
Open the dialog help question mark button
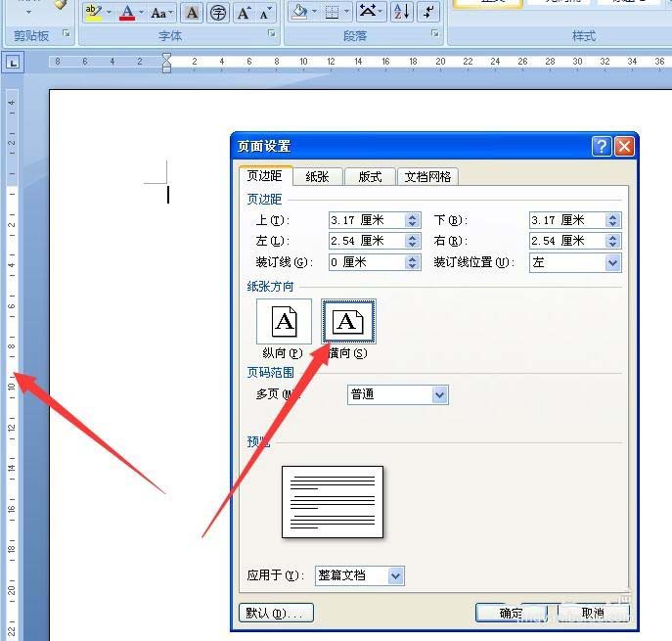click(602, 147)
